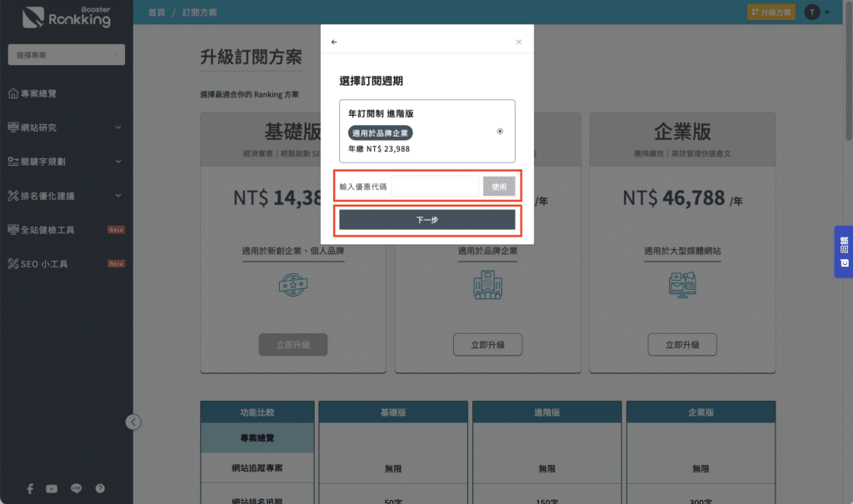Click the 下一步 button
The height and width of the screenshot is (504, 853).
click(x=426, y=220)
